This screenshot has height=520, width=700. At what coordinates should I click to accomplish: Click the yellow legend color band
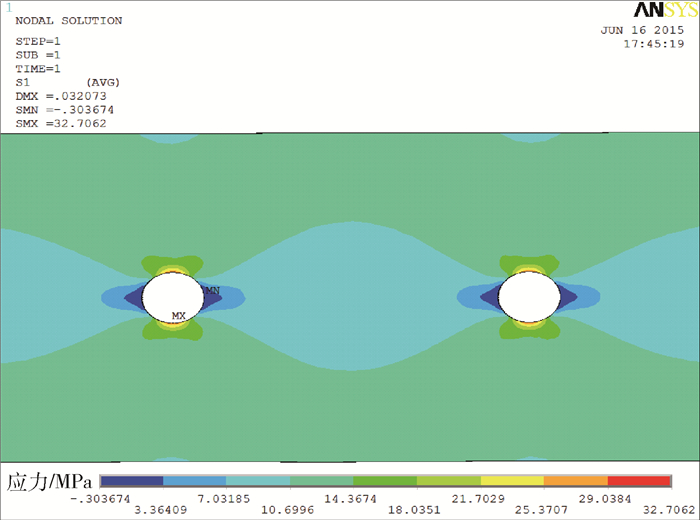click(x=511, y=481)
